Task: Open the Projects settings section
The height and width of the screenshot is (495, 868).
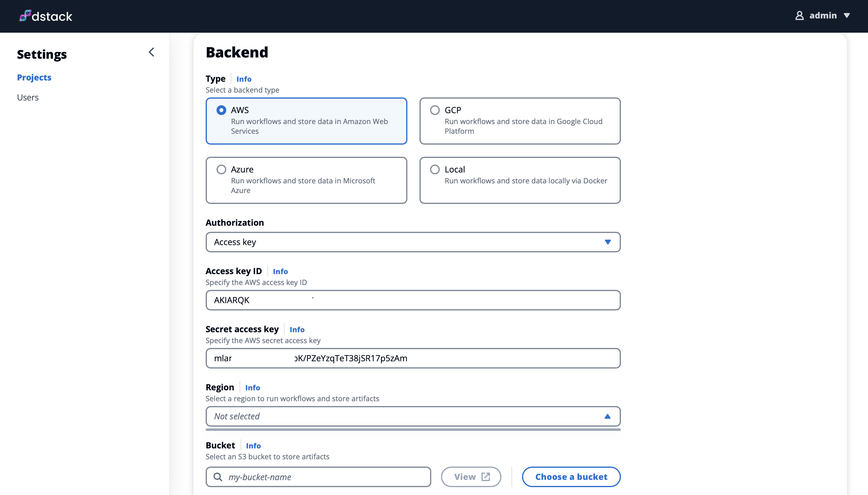Action: (x=34, y=77)
